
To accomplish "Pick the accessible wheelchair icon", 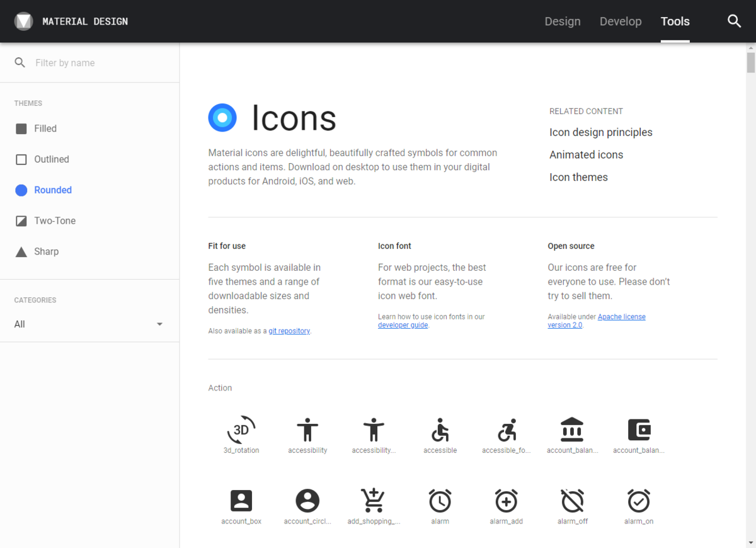I will tap(440, 430).
